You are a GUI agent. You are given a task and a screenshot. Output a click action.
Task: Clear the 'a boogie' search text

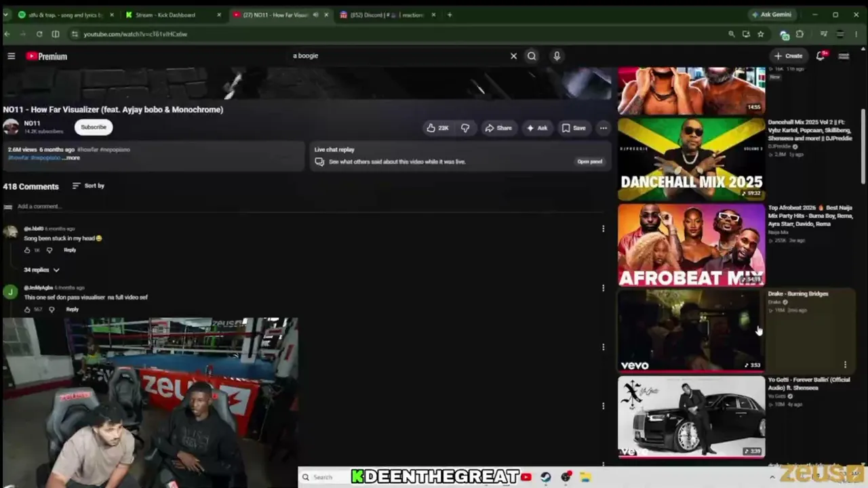pos(513,56)
